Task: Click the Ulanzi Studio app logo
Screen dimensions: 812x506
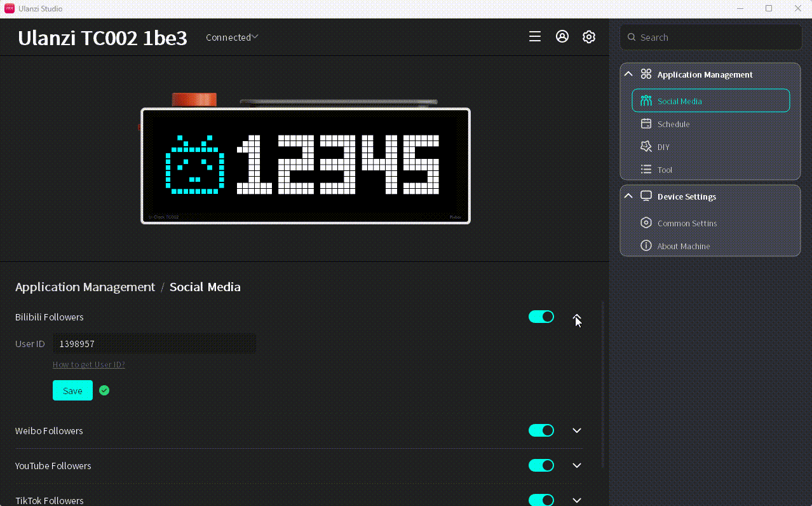Action: 10,8
